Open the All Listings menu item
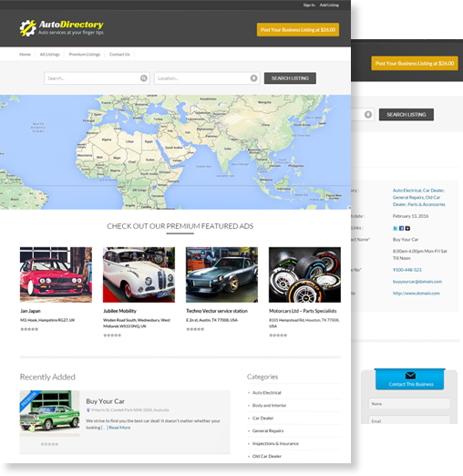The height and width of the screenshot is (476, 463). [x=50, y=55]
